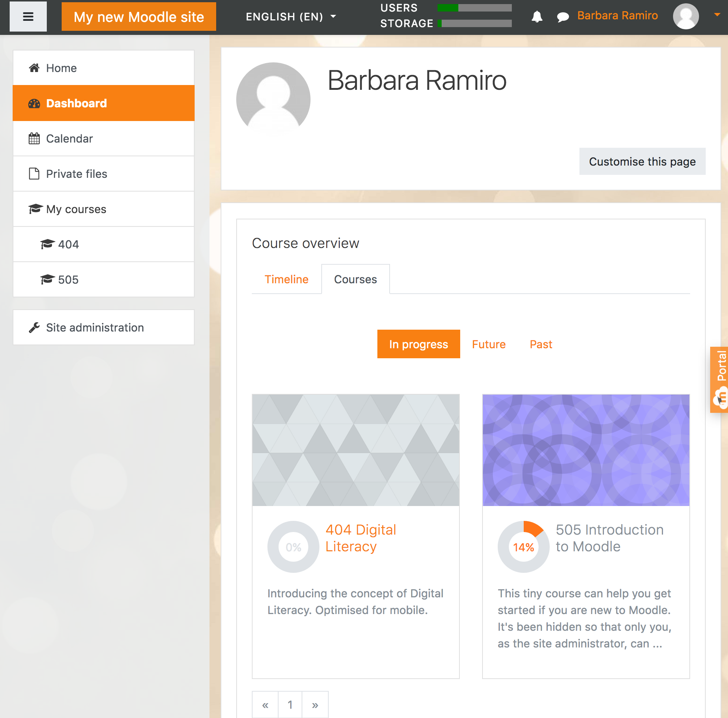Image resolution: width=728 pixels, height=718 pixels.
Task: Show Future courses
Action: coord(489,344)
